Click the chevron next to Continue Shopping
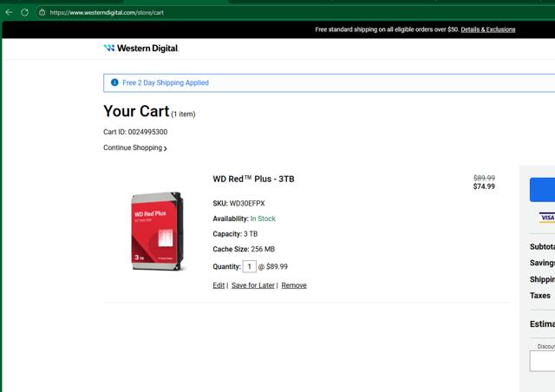This screenshot has height=392, width=555. point(166,148)
